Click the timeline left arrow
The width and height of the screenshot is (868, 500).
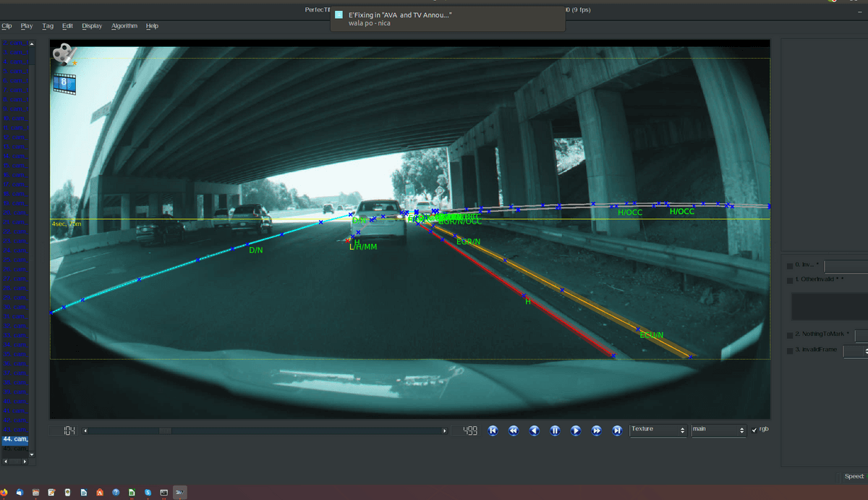[86, 431]
